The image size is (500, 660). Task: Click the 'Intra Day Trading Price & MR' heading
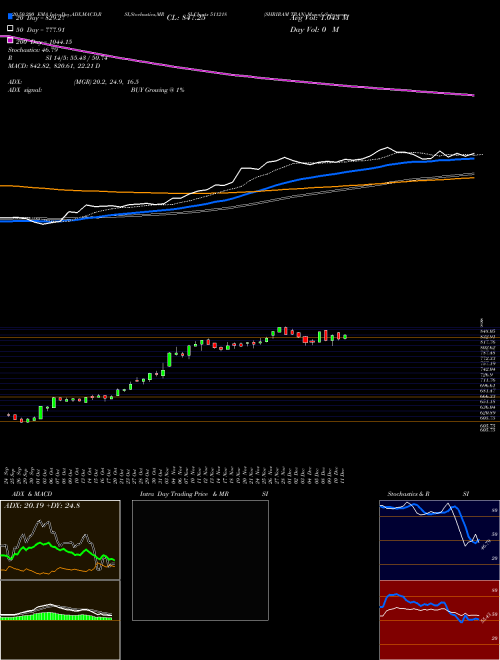(185, 494)
